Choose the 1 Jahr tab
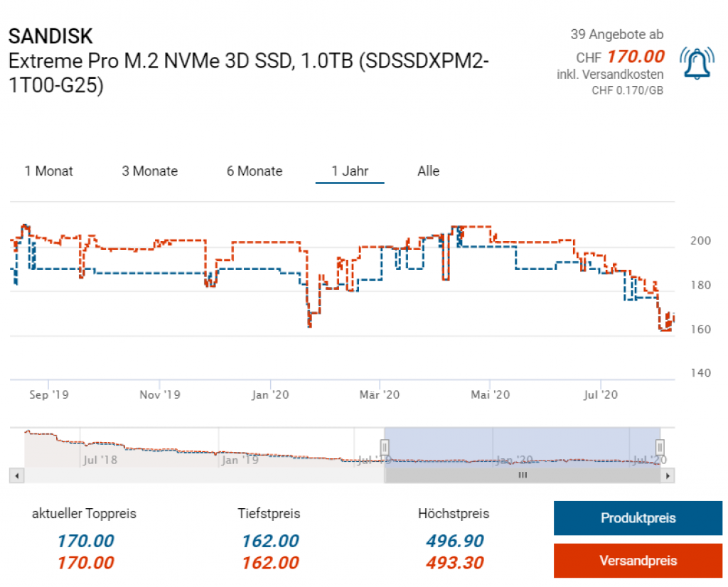 [350, 171]
